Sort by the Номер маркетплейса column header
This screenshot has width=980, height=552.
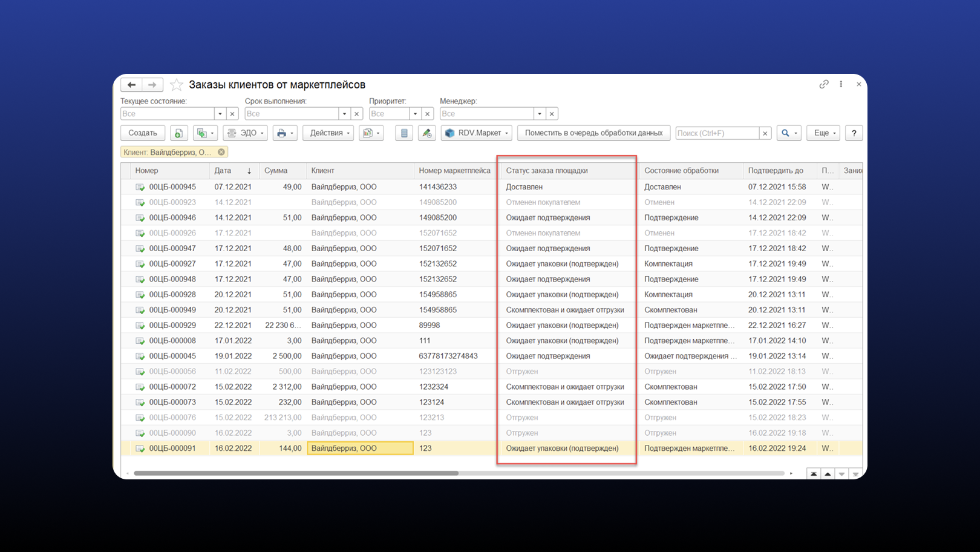[455, 171]
